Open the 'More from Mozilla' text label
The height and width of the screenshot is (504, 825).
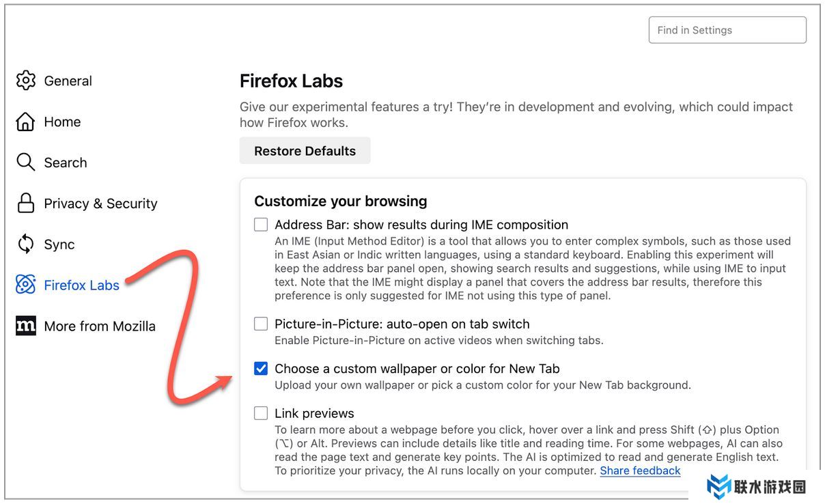pyautogui.click(x=100, y=326)
